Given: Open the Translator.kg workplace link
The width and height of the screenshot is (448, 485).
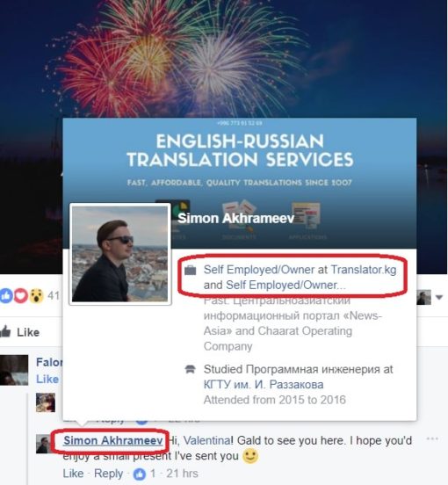Looking at the screenshot, I should point(364,270).
